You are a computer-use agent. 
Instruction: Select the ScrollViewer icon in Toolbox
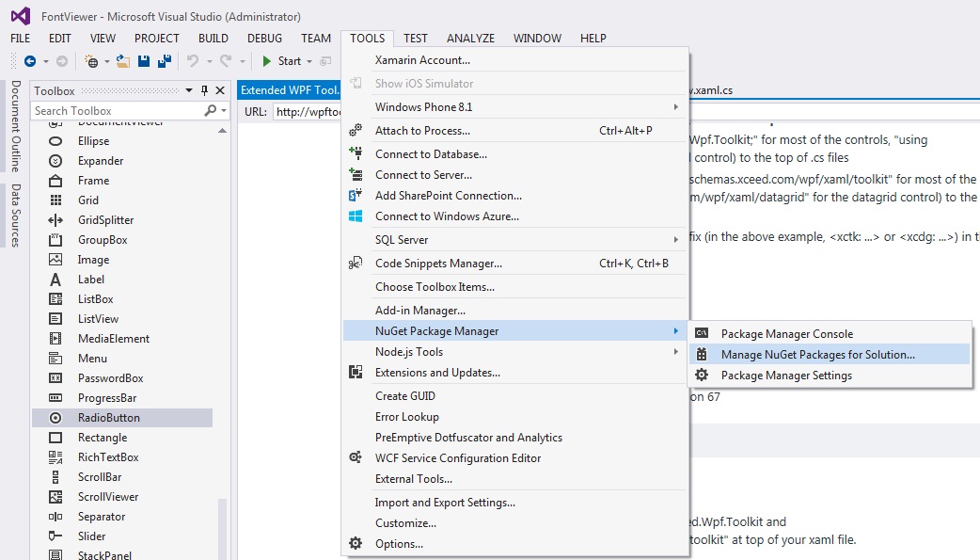click(55, 497)
